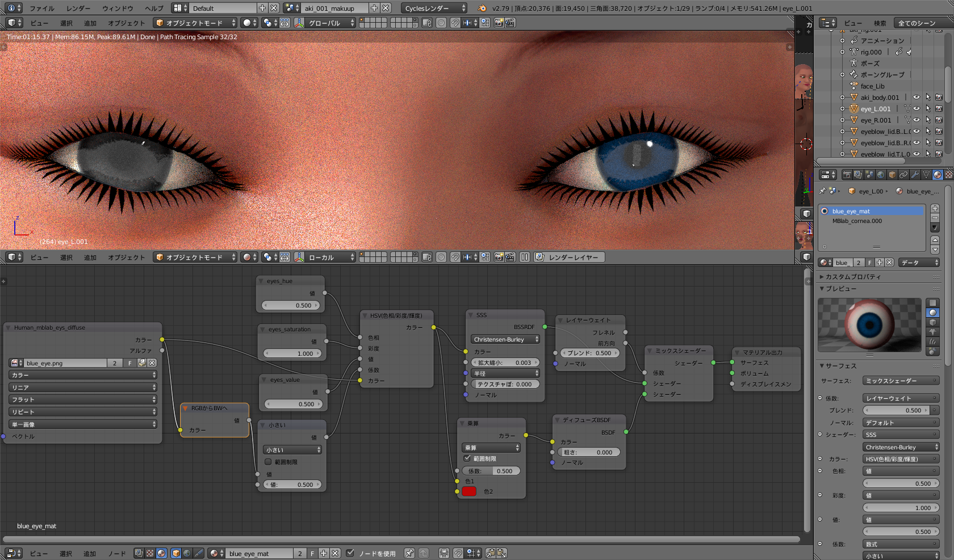This screenshot has width=954, height=560.
Task: Expand the eye_R.001 tree item
Action: (843, 120)
